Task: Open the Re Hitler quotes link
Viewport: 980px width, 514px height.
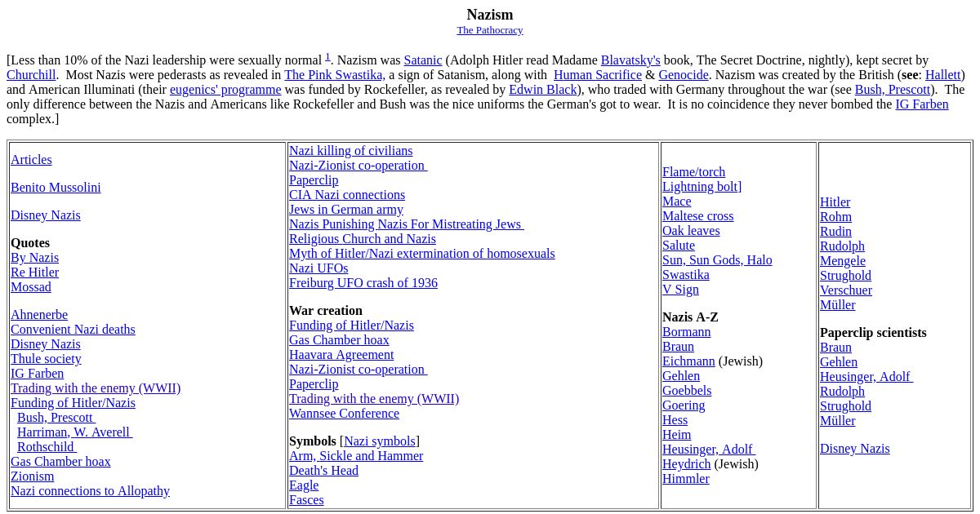Action: (34, 273)
